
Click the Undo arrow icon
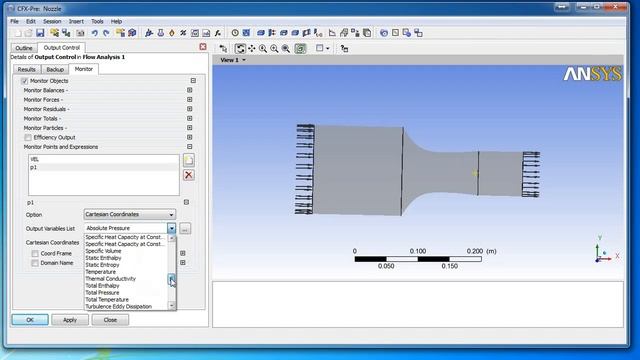coord(94,33)
